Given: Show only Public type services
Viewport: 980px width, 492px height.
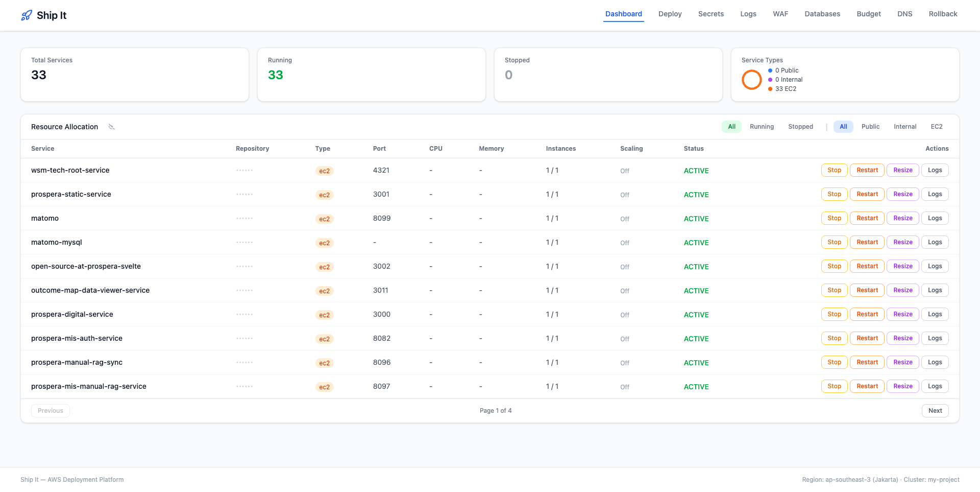Looking at the screenshot, I should tap(870, 127).
